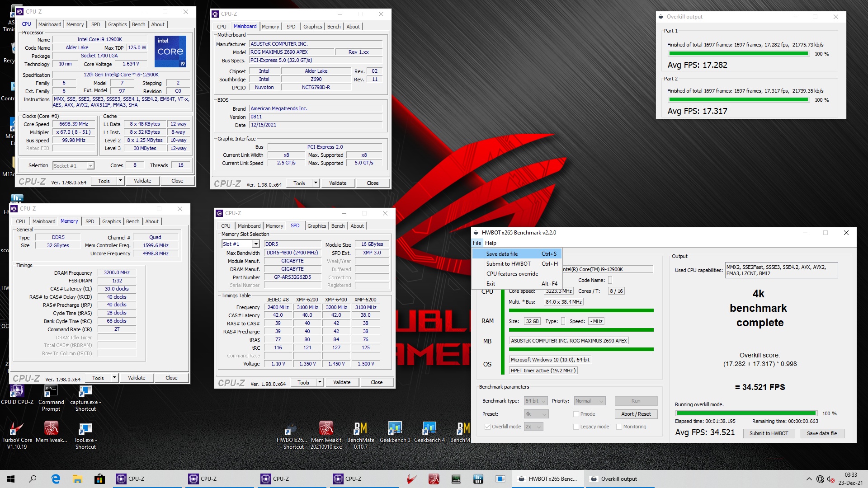Click the Intel Core i9 logo in CPU-Z
Image resolution: width=868 pixels, height=488 pixels.
coord(170,52)
